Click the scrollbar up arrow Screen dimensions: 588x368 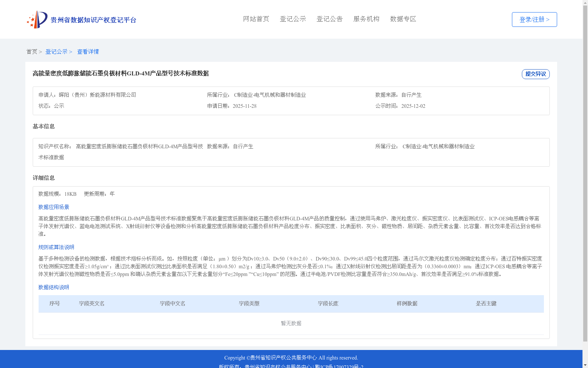pyautogui.click(x=585, y=3)
